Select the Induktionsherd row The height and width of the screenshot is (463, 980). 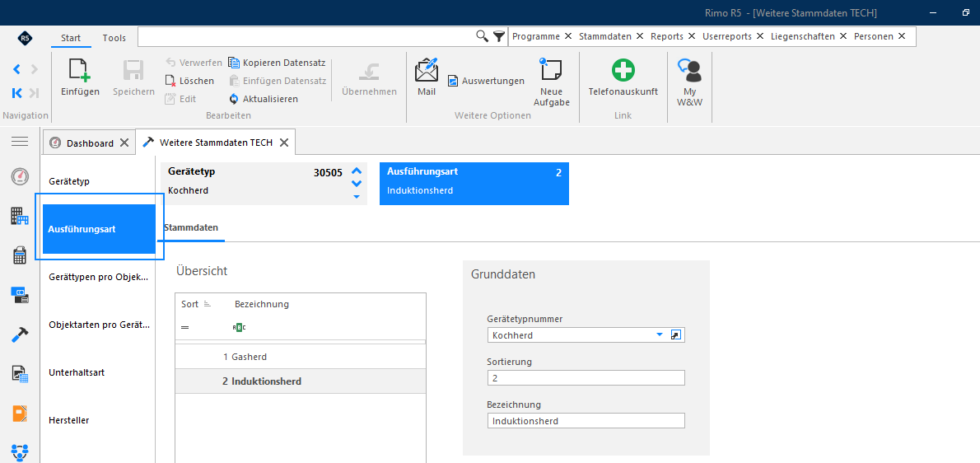[301, 381]
